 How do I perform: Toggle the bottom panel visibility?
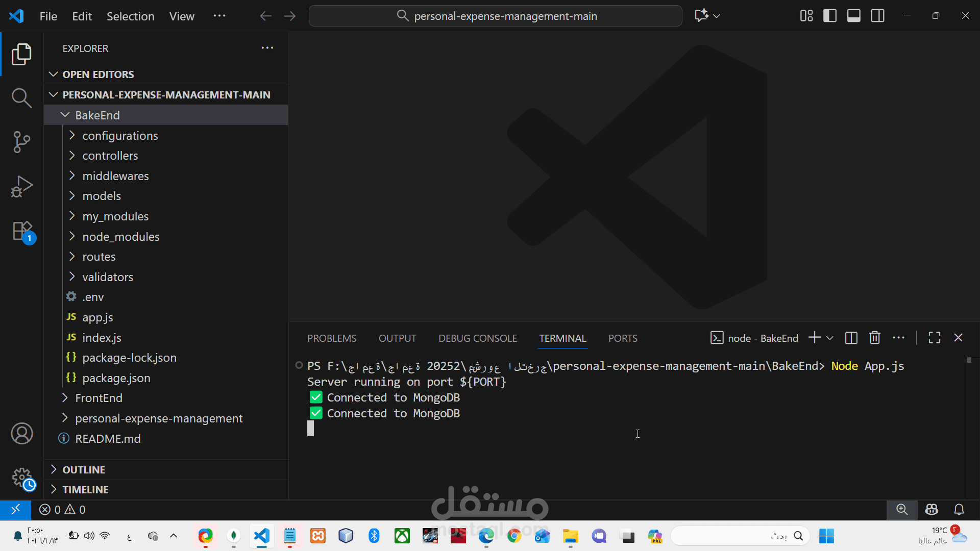[854, 16]
